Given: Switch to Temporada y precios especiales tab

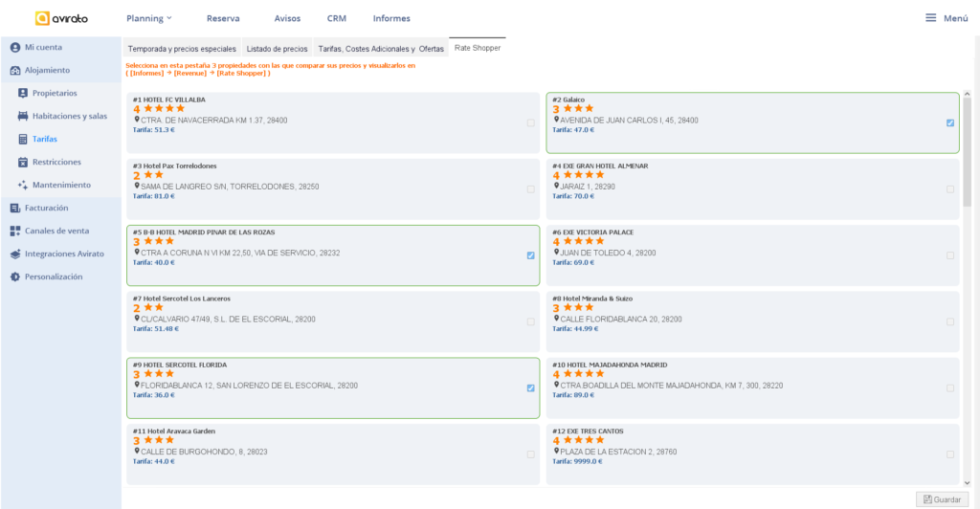Looking at the screenshot, I should point(182,48).
